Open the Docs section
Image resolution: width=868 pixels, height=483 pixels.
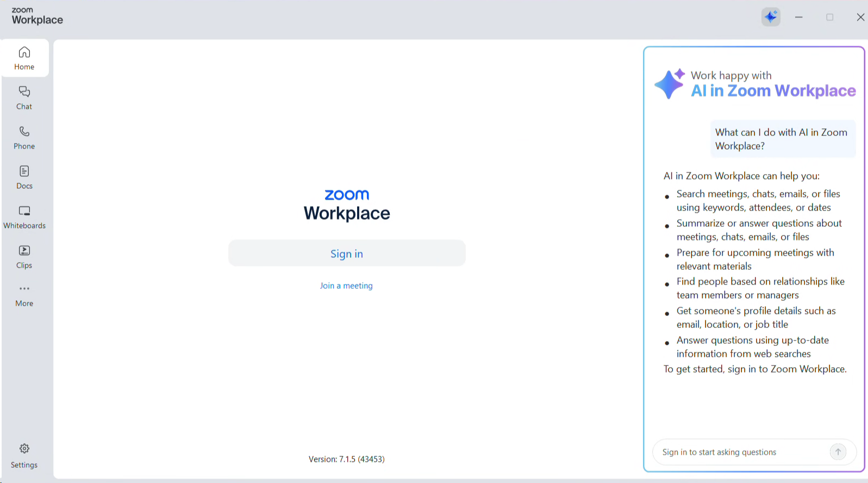[x=24, y=177]
